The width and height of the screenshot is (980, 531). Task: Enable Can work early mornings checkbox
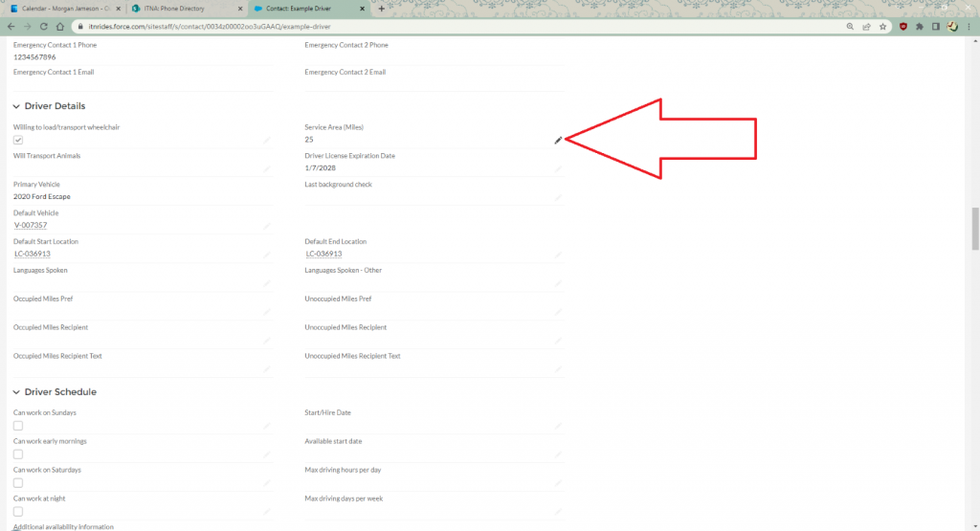18,454
